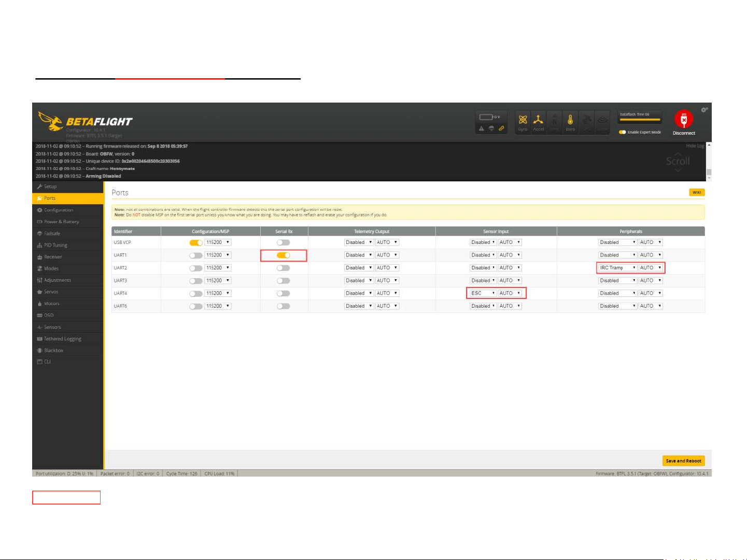This screenshot has height=560, width=747.
Task: Toggle USB VCP Configuration/MSP switch
Action: [196, 242]
